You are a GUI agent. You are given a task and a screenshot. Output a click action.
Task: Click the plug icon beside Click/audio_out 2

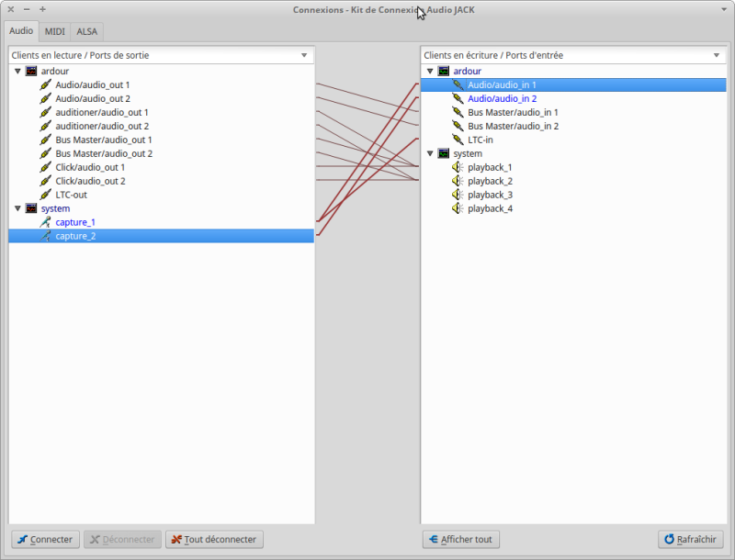[x=45, y=181]
